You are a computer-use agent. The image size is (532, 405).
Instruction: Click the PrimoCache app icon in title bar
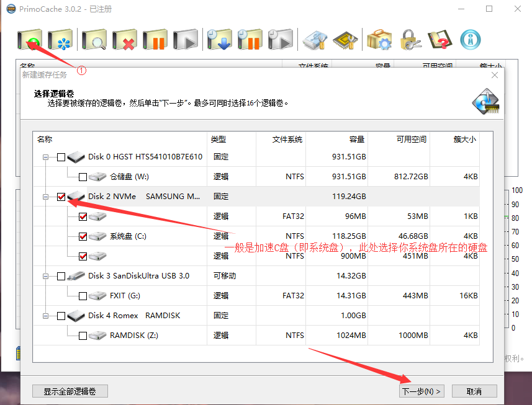(x=11, y=9)
